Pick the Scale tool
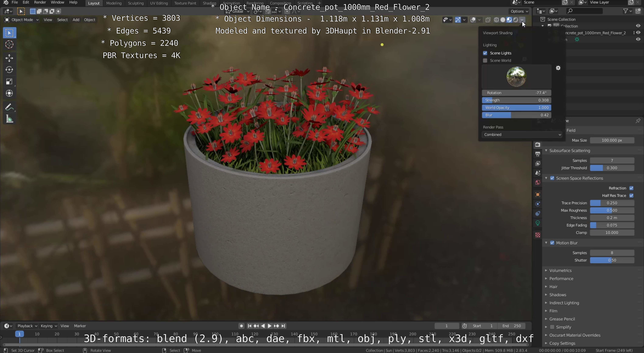This screenshot has height=353, width=644. click(x=9, y=81)
